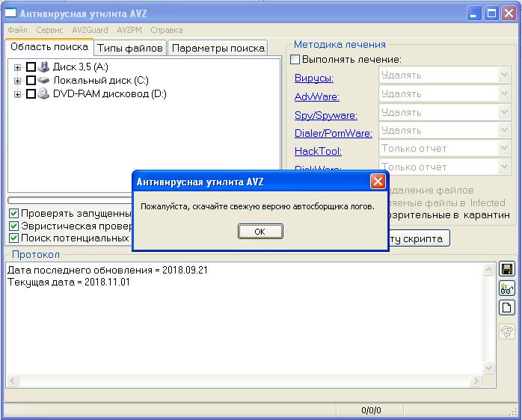This screenshot has width=522, height=420.
Task: Click the DVD-RAM drive icon for (D:)
Action: click(x=43, y=94)
